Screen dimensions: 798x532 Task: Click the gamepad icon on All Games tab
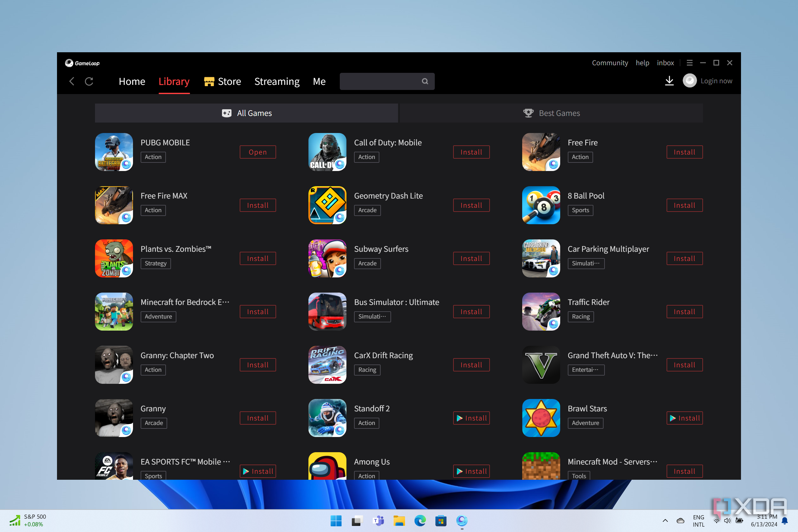coord(227,113)
